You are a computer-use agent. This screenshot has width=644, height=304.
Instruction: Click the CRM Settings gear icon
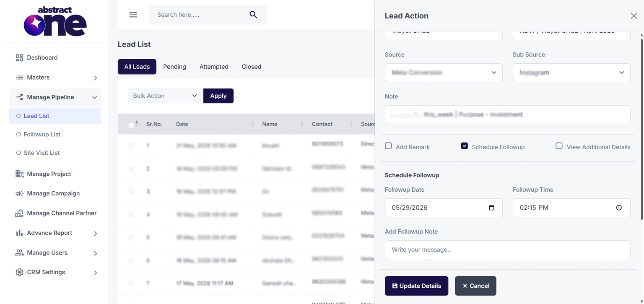[x=19, y=272]
